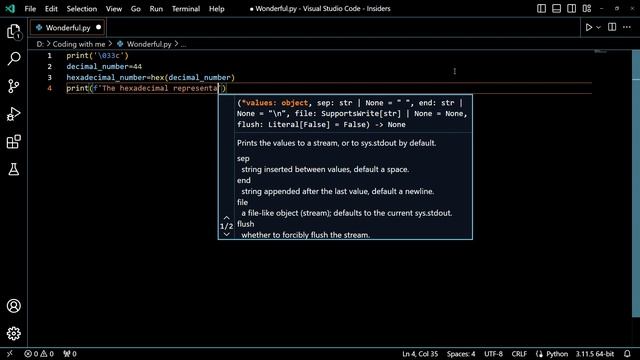The image size is (640, 360).
Task: Place cursor on decimal_number=44 line
Action: (104, 67)
